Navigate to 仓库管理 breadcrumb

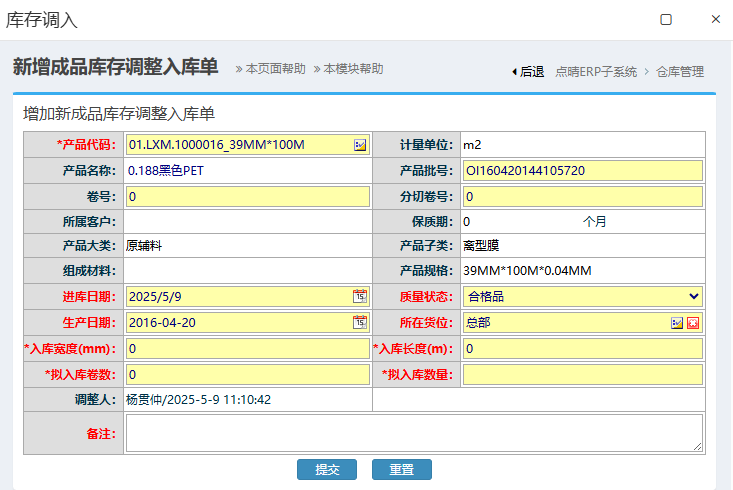pos(680,72)
